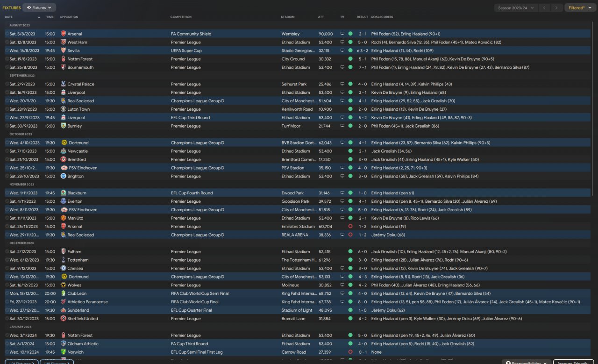Click the Sheffield United club badge
Screen dimensions: 598x364
click(64, 319)
